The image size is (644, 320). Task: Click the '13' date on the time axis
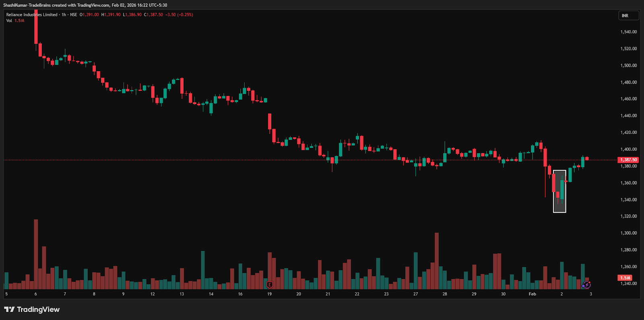(182, 294)
